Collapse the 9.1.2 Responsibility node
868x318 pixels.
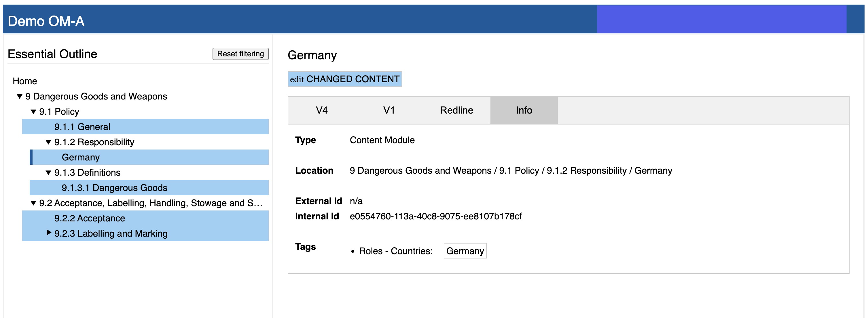(48, 142)
